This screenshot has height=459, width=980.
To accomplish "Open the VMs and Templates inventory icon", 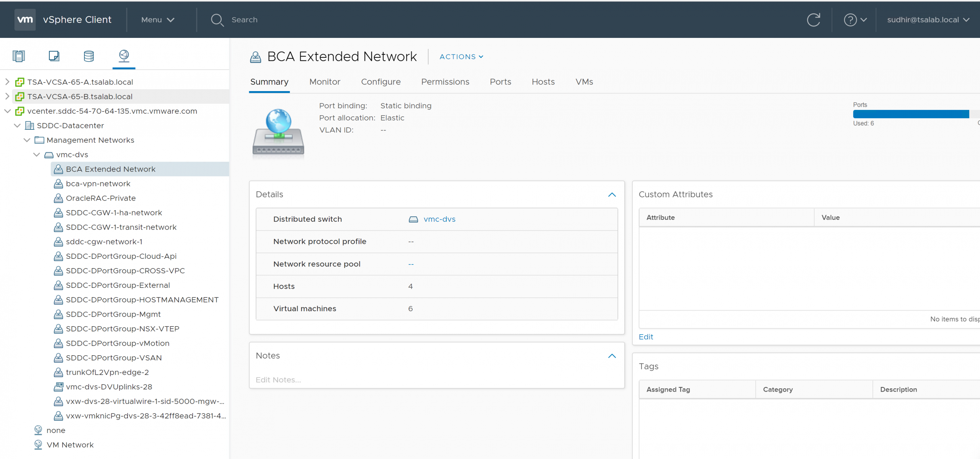I will [x=54, y=56].
